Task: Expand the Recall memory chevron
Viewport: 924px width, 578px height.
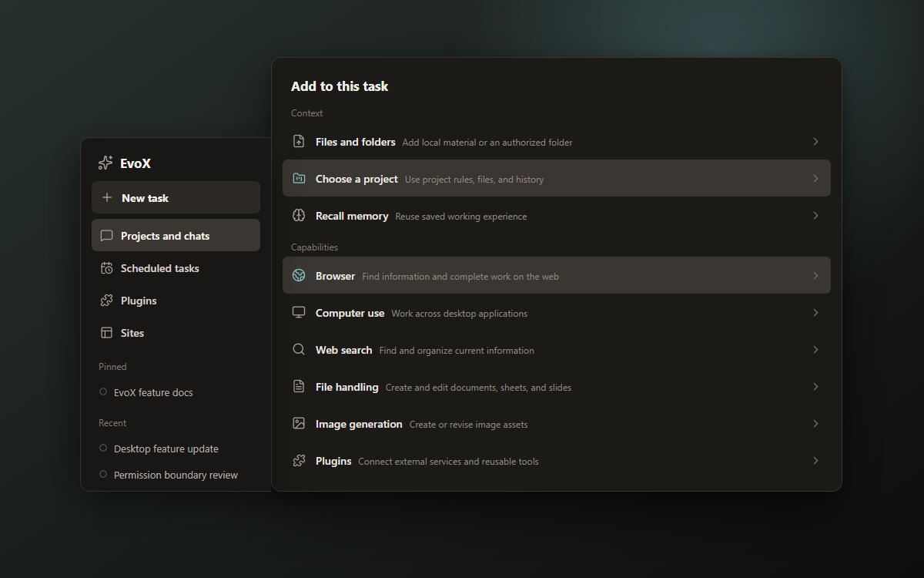Action: tap(815, 215)
